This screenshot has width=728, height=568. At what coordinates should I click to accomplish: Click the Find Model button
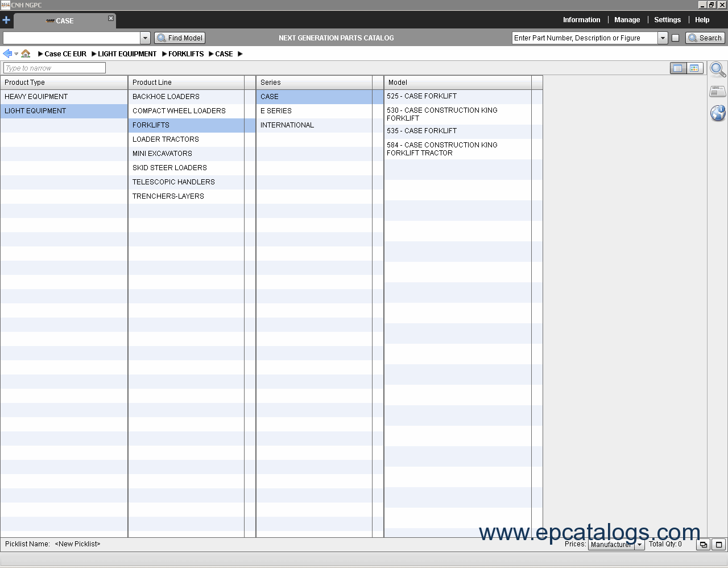pos(180,38)
